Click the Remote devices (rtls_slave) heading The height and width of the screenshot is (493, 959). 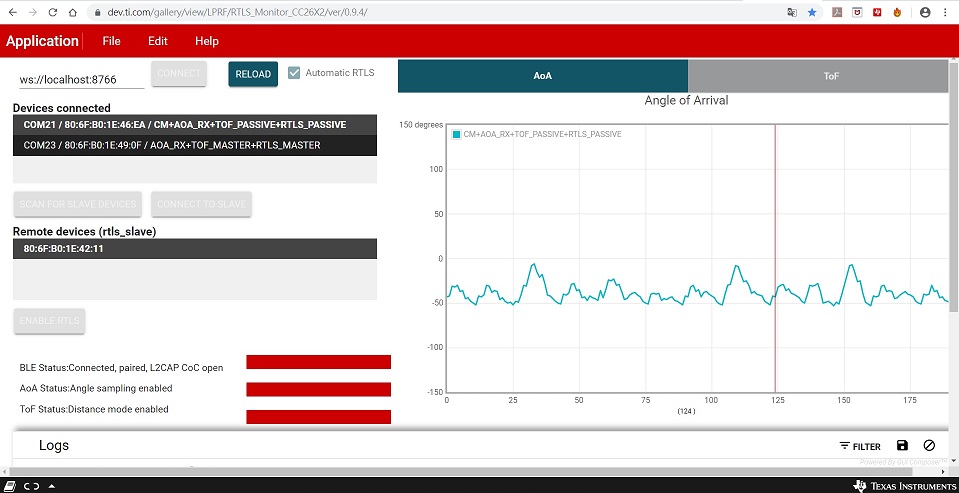click(x=84, y=232)
